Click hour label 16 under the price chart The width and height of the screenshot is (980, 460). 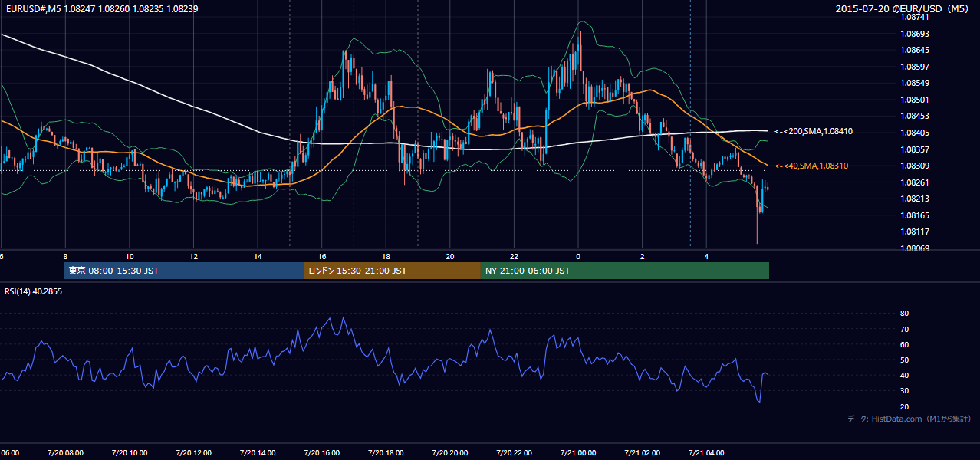pos(322,256)
